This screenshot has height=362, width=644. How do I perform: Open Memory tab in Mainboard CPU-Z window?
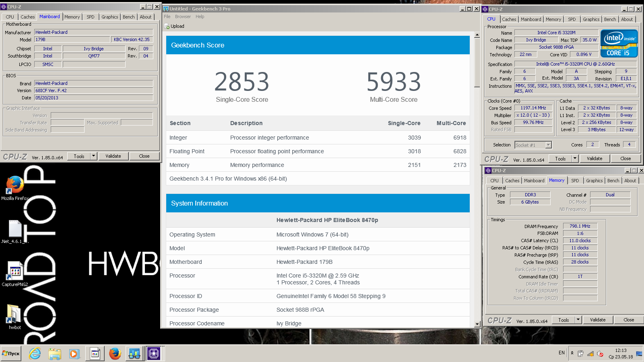tap(72, 17)
